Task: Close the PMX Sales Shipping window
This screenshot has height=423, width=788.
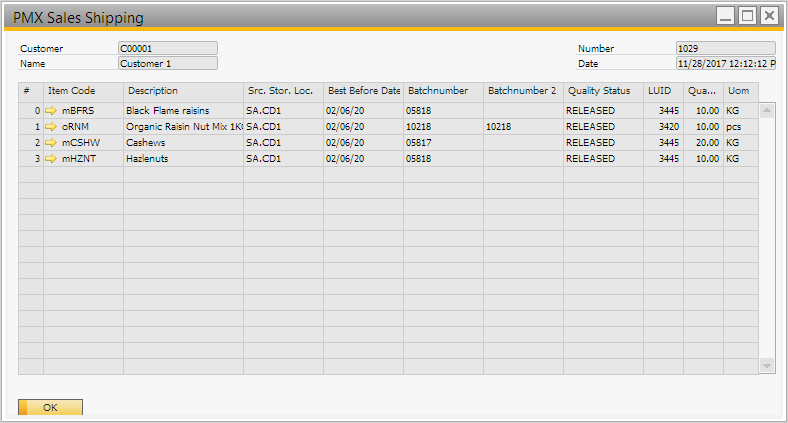Action: click(x=769, y=16)
